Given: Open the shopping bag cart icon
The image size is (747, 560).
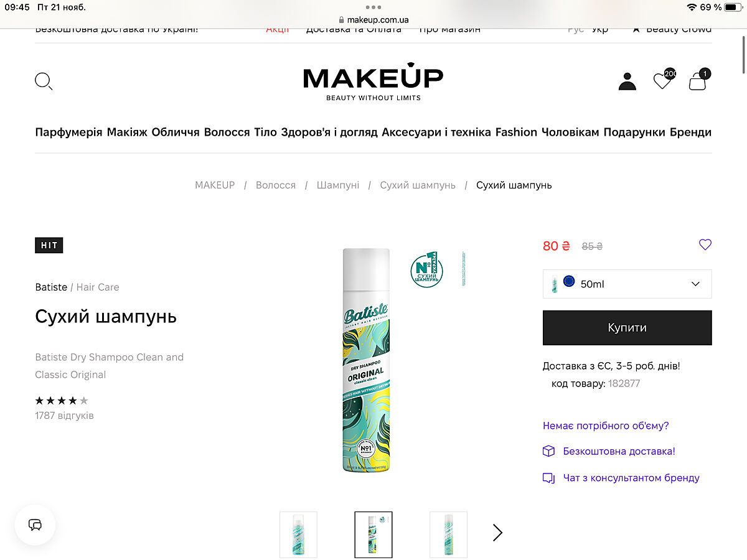Looking at the screenshot, I should [x=698, y=82].
